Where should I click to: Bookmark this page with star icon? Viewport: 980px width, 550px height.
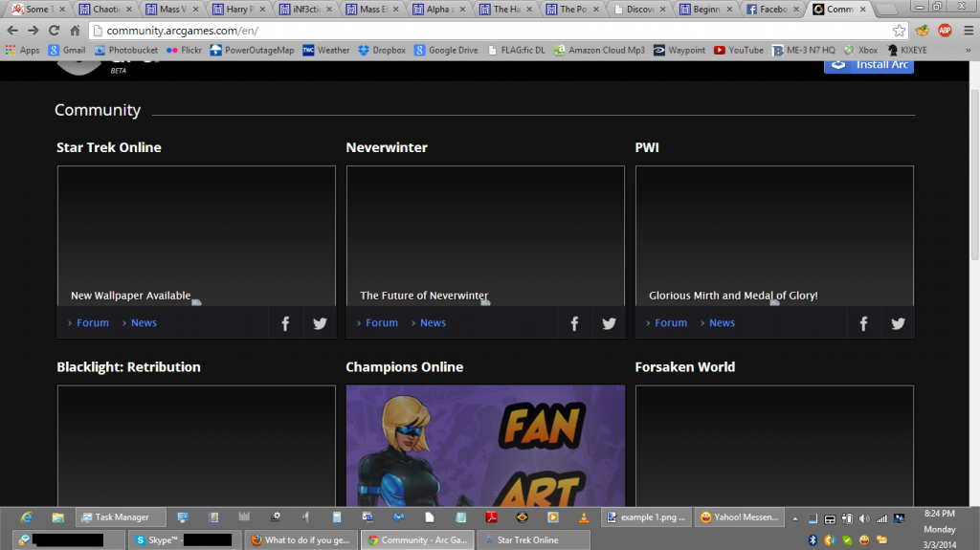899,30
